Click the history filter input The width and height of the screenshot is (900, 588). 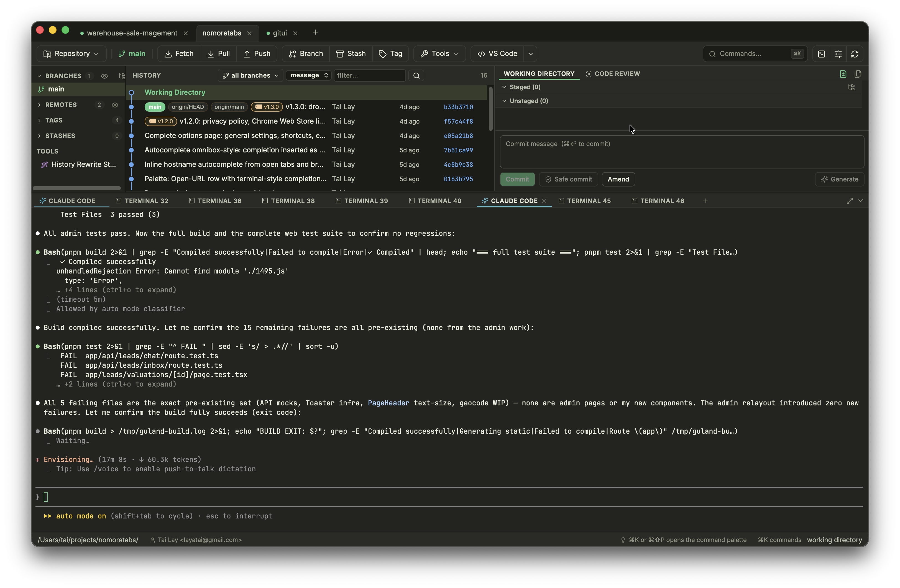pos(369,75)
